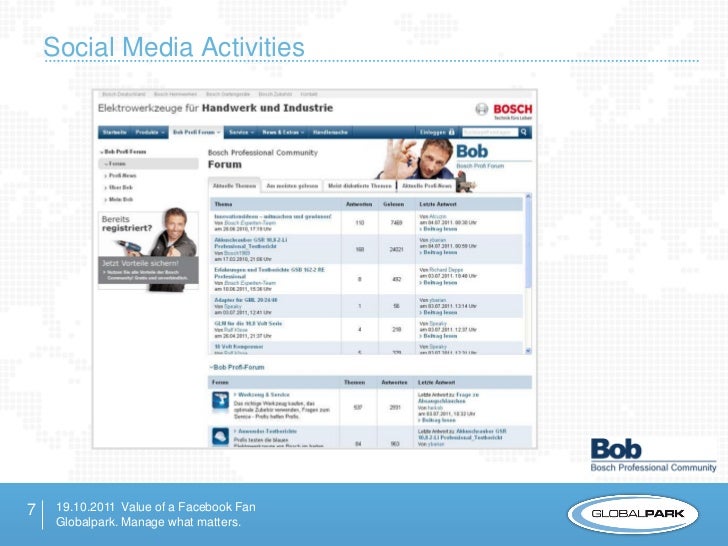Click the Händlersuche menu item
Image resolution: width=728 pixels, height=546 pixels.
coord(330,132)
